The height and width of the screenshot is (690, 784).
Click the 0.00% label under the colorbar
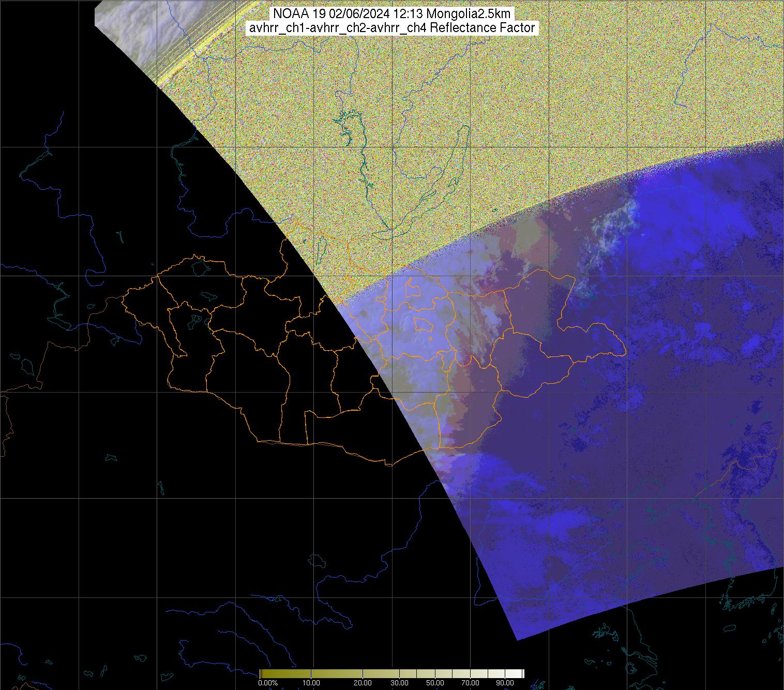pos(268,683)
